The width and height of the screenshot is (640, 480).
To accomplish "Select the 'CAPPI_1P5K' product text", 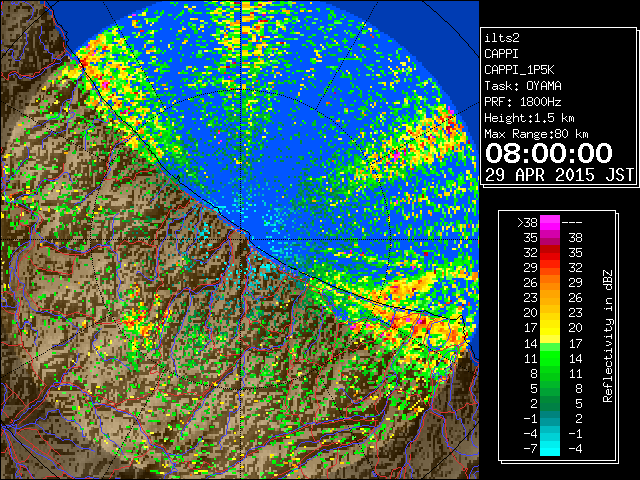I will 519,70.
